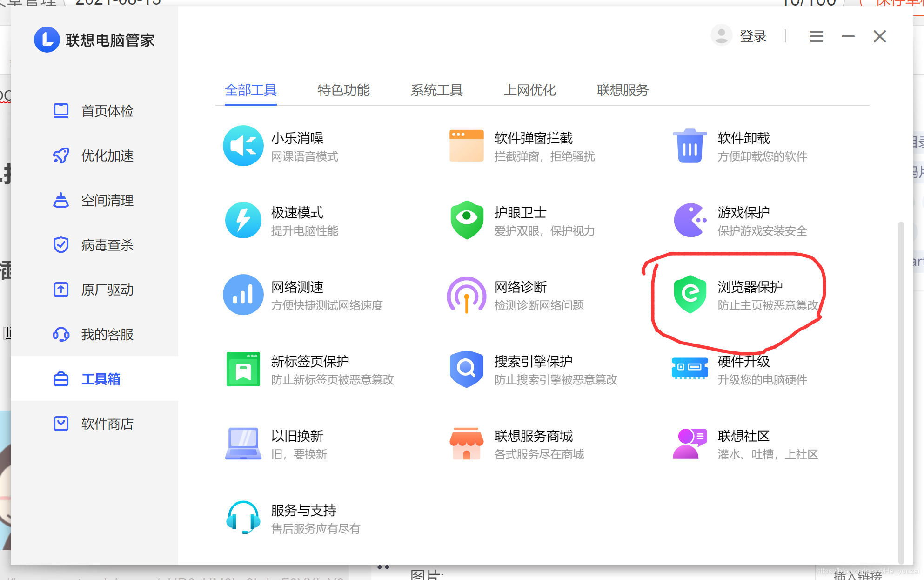The height and width of the screenshot is (580, 924).
Task: Open 软件商店 sidebar item
Action: tap(94, 424)
